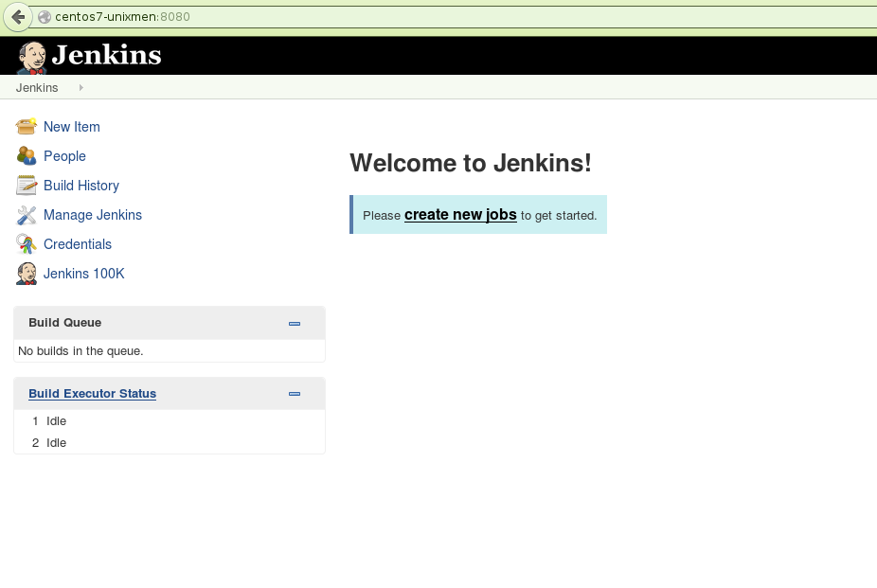
Task: Go to Build History link
Action: 81,186
